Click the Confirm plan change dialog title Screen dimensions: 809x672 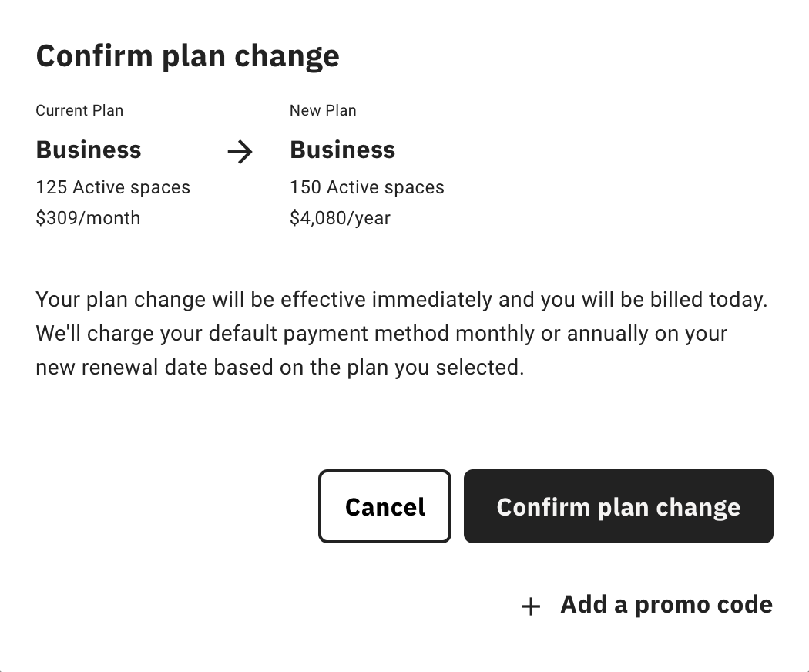(x=187, y=55)
